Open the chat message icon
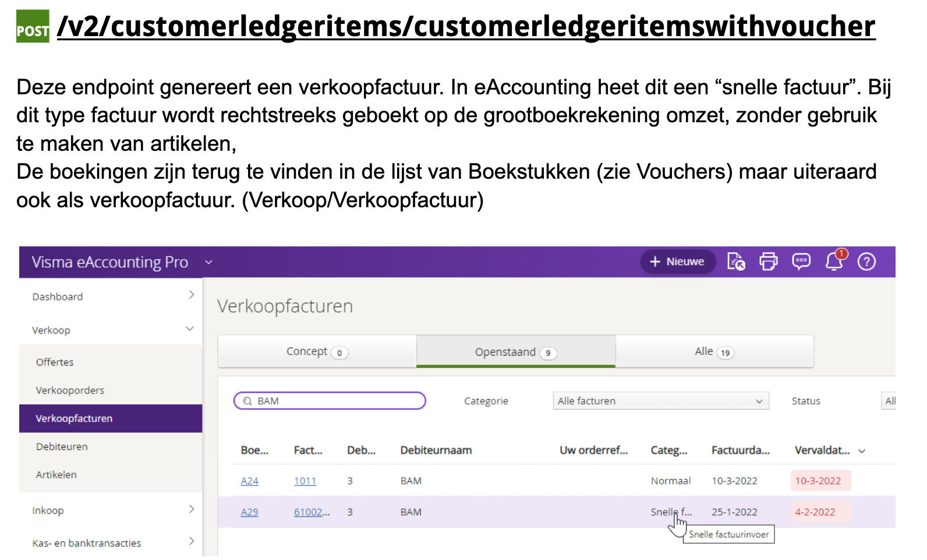 click(801, 261)
